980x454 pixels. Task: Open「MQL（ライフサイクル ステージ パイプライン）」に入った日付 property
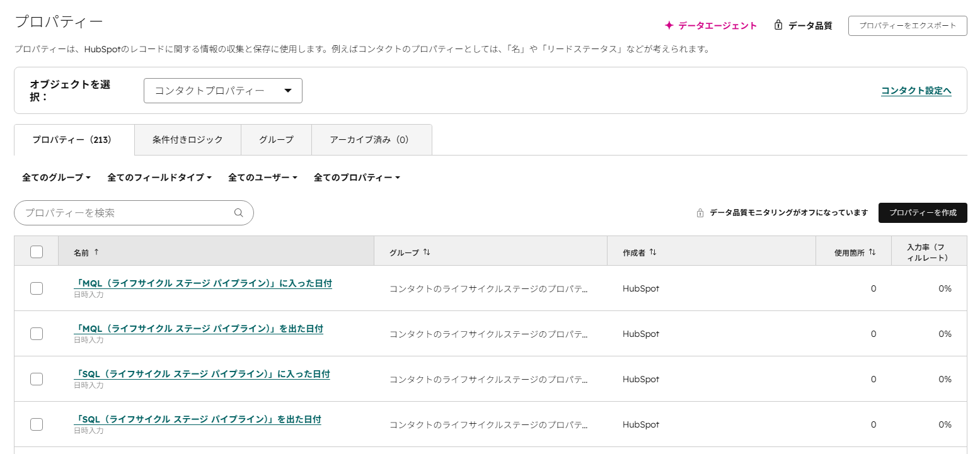click(x=203, y=283)
